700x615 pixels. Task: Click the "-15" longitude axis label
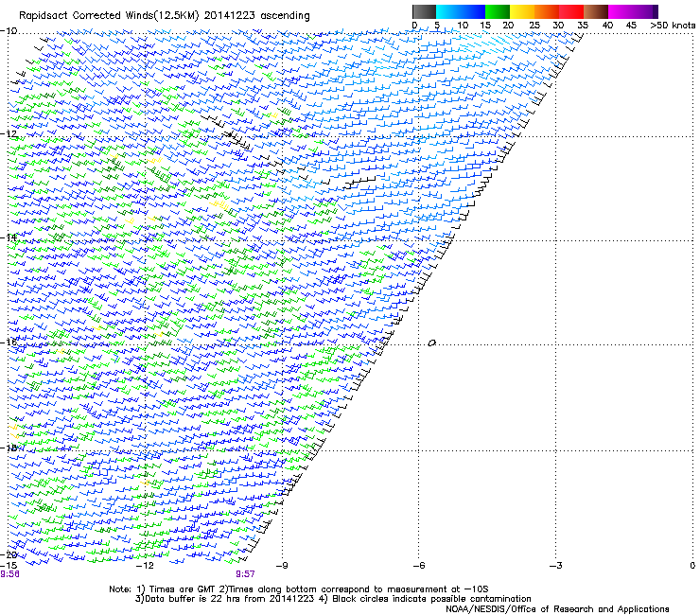[9, 565]
